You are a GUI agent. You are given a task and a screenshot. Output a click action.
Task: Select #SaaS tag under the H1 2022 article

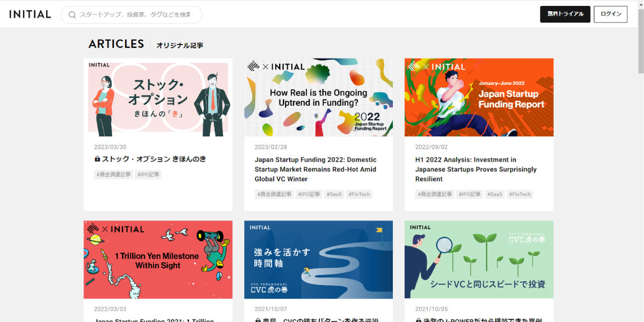[495, 194]
